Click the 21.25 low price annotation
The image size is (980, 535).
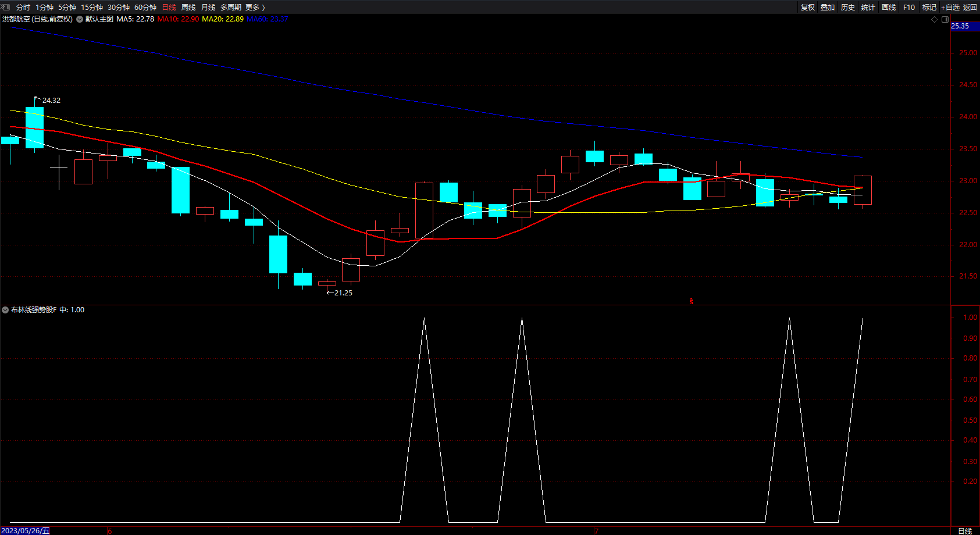click(x=343, y=293)
